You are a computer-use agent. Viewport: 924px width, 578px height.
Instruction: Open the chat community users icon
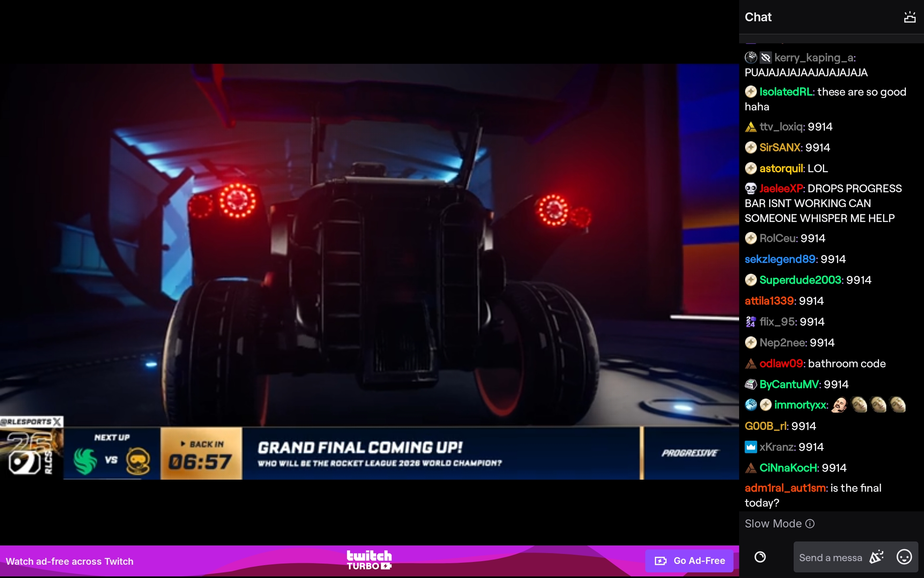(910, 17)
